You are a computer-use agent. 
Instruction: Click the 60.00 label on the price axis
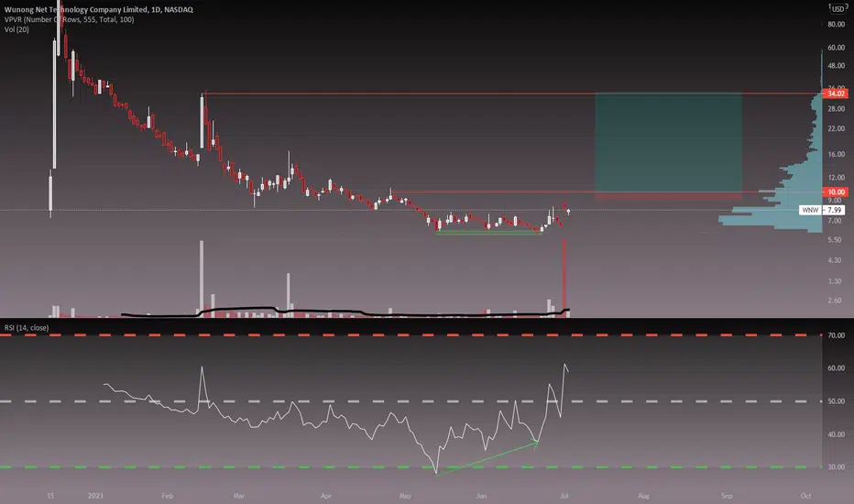(836, 48)
